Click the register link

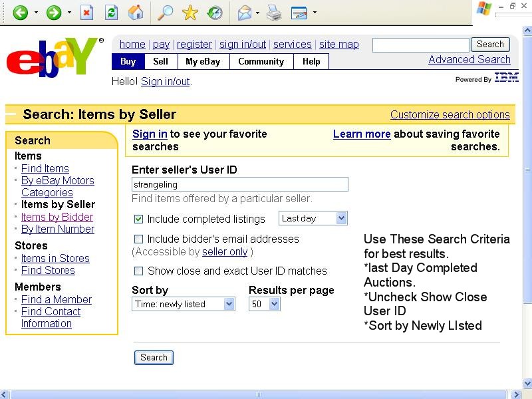click(x=194, y=44)
